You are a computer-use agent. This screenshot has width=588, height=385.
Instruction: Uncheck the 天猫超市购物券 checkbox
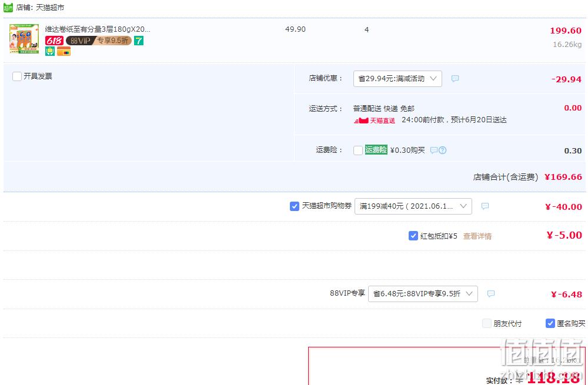point(295,206)
